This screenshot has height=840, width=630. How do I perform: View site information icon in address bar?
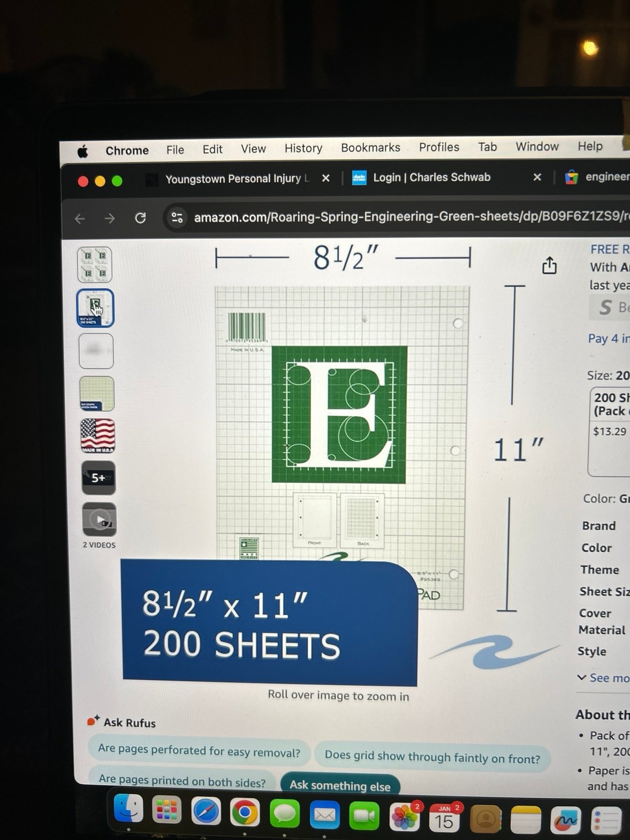pos(177,217)
